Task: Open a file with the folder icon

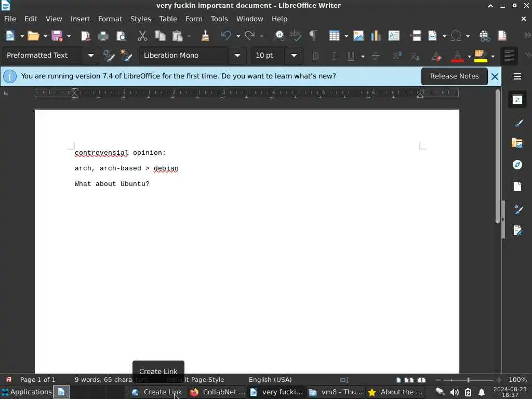Action: (33, 36)
